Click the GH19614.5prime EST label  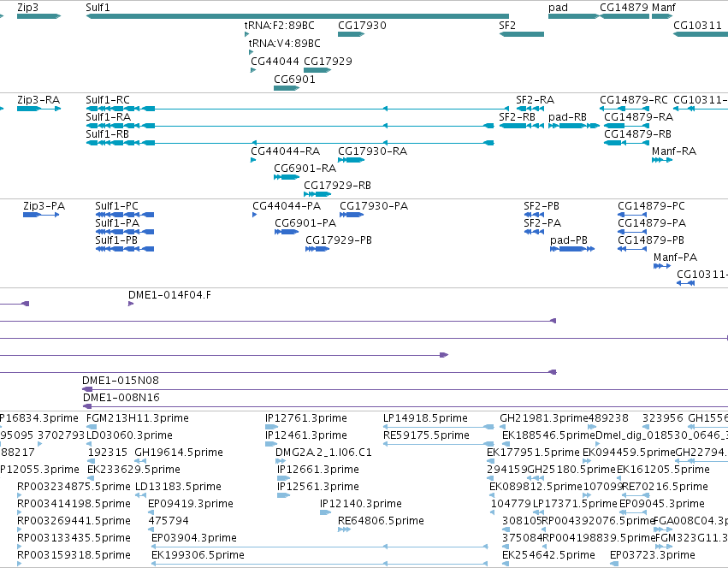point(179,453)
